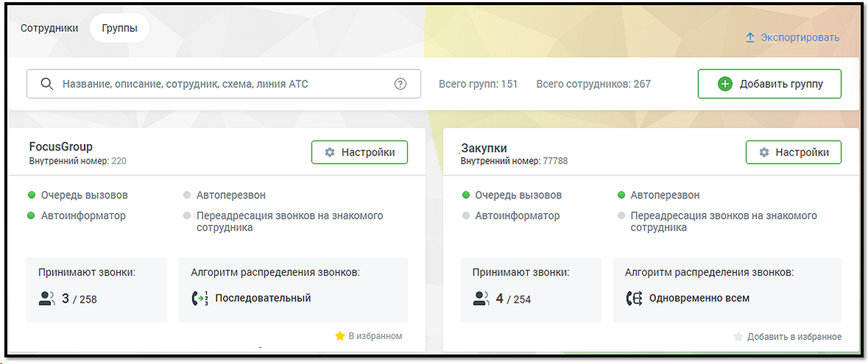Click grey status dot for FocusGroup Автоперезвон
This screenshot has height=364, width=868.
coord(186,194)
